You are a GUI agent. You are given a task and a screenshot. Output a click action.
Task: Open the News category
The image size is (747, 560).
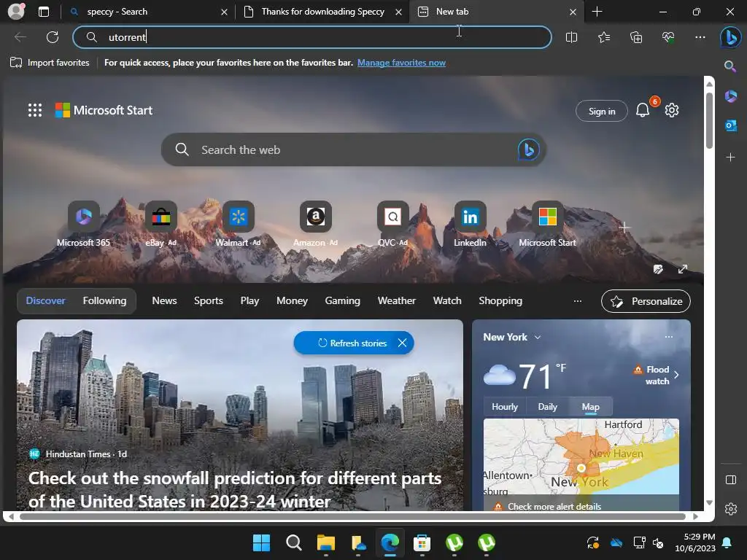[164, 301]
